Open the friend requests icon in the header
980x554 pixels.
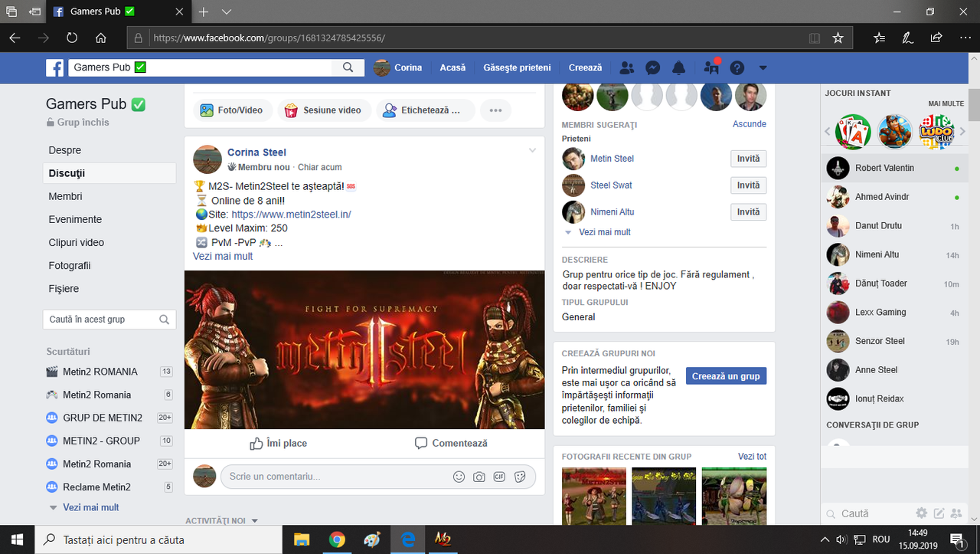tap(627, 67)
